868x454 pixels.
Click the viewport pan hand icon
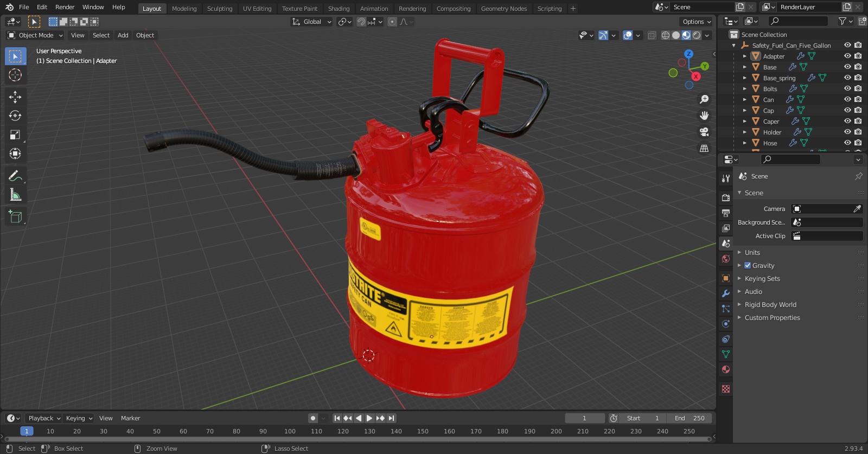[x=704, y=116]
